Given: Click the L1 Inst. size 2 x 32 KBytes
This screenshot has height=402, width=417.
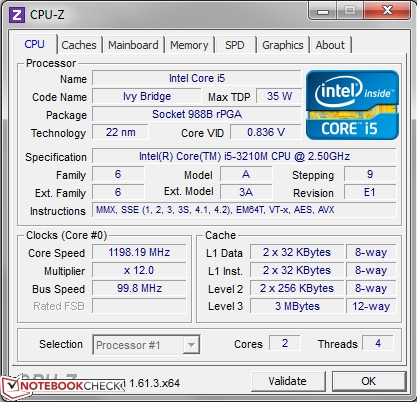Looking at the screenshot, I should [297, 270].
